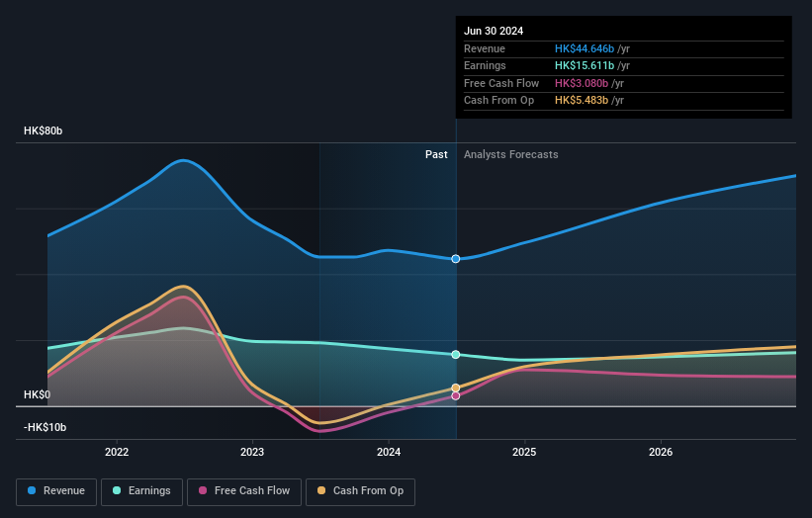
Task: Click the Revenue row label in tooltip
Action: [x=485, y=48]
